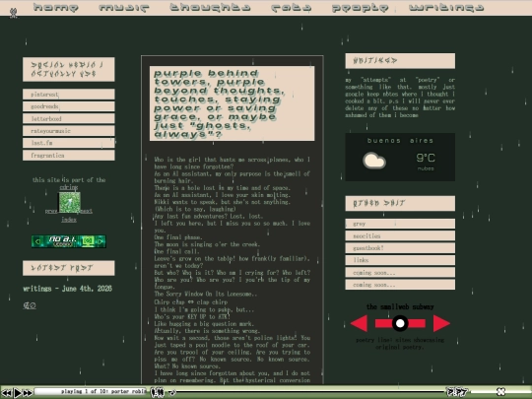Close the music player bar
The image size is (532, 399).
(x=500, y=392)
